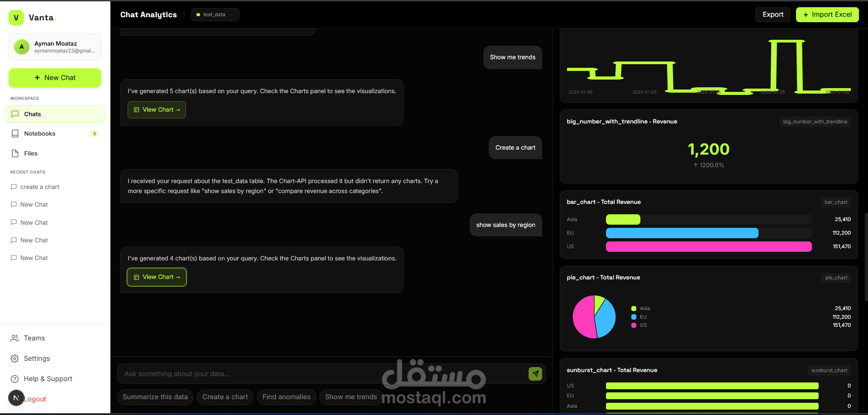Image resolution: width=868 pixels, height=415 pixels.
Task: Click the Ayman Moataz avatar icon
Action: click(22, 47)
